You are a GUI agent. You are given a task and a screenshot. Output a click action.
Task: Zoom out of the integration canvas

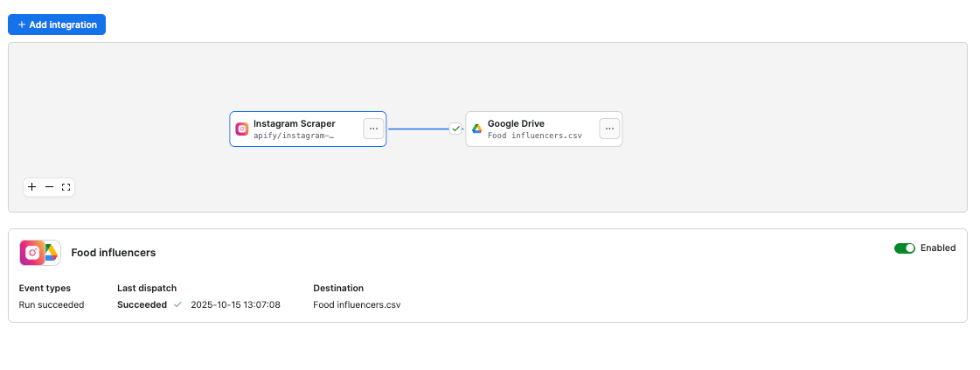pyautogui.click(x=49, y=187)
